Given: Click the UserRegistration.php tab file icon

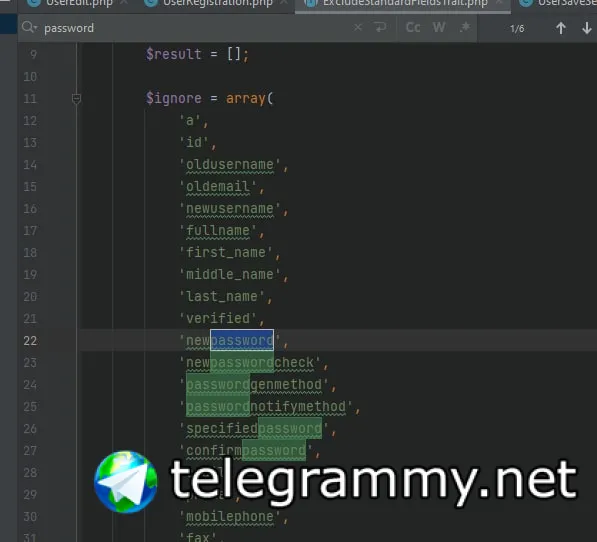Looking at the screenshot, I should 151,3.
